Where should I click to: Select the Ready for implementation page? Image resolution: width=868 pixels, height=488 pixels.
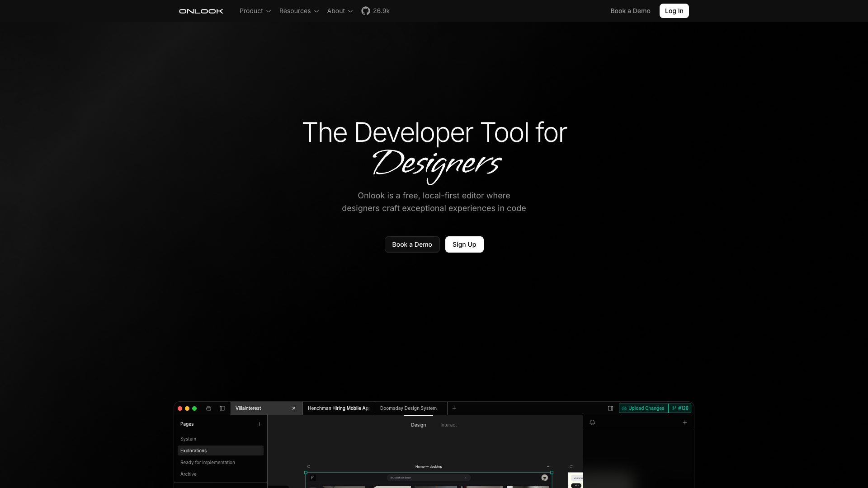[220, 463]
